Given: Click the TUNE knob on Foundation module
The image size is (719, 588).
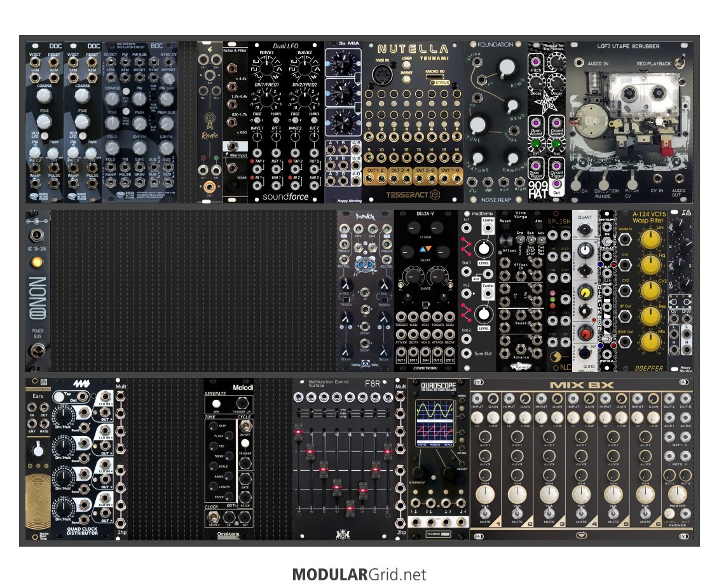Looking at the screenshot, I should click(x=477, y=125).
